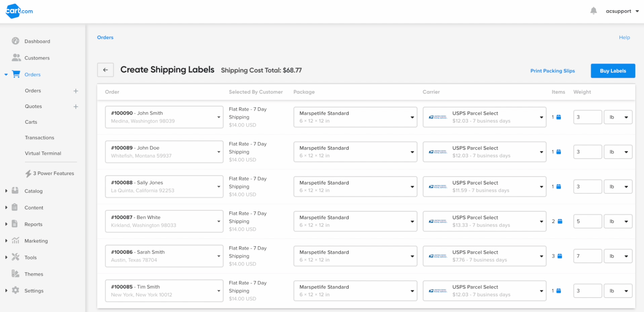644x312 pixels.
Task: Click the Themes icon in sidebar
Action: point(15,274)
